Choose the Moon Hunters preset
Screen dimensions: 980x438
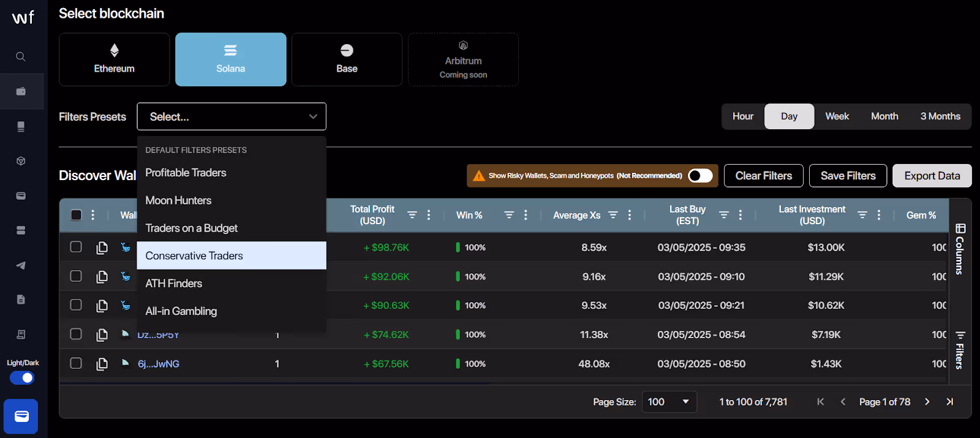tap(232, 200)
